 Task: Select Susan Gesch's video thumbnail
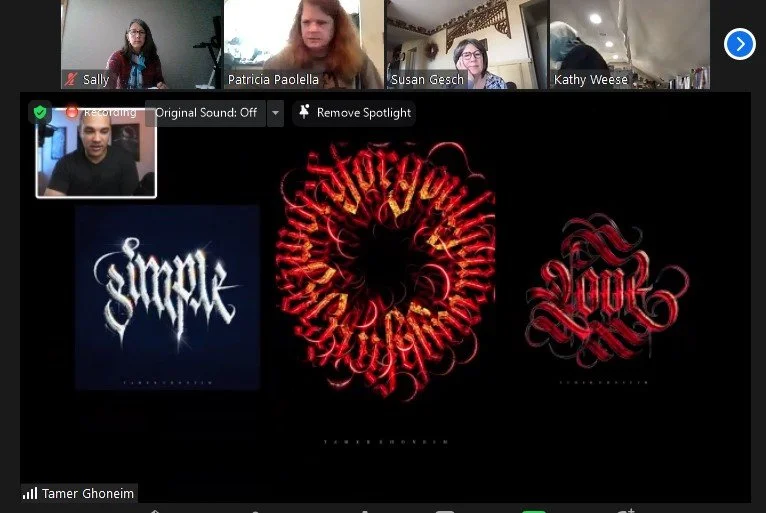466,44
